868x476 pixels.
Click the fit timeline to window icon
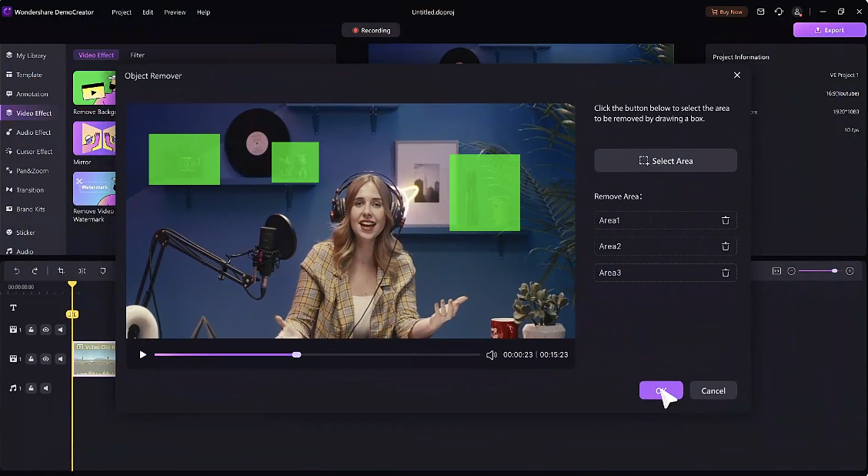[776, 271]
